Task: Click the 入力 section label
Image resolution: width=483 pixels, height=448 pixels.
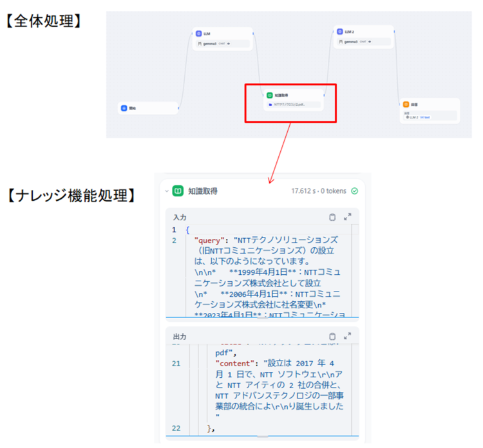Action: (x=180, y=218)
